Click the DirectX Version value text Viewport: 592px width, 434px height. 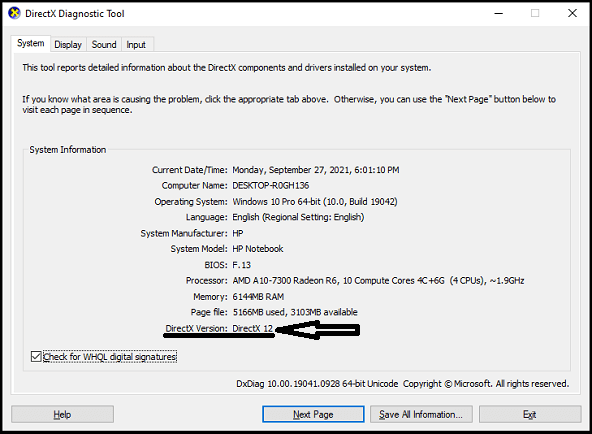pyautogui.click(x=252, y=329)
